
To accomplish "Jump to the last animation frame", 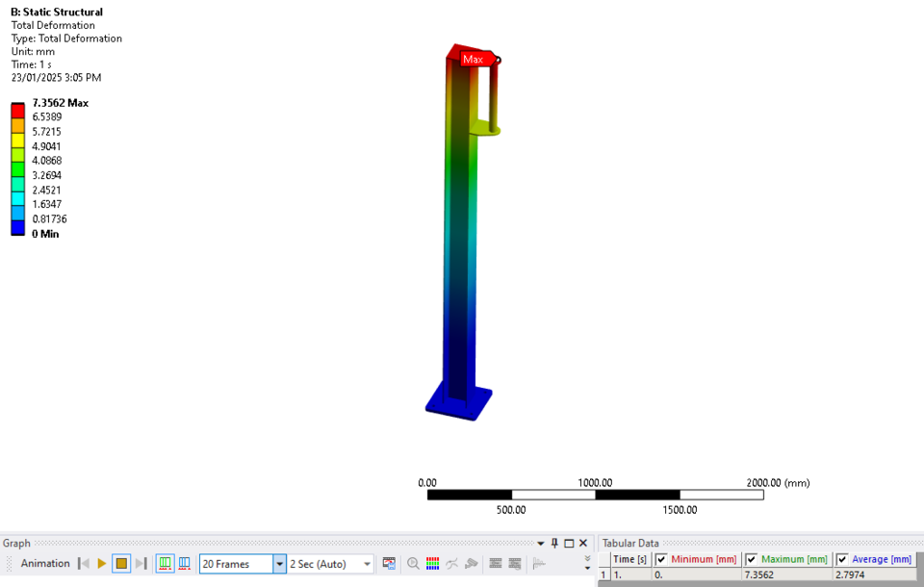I will tap(140, 563).
